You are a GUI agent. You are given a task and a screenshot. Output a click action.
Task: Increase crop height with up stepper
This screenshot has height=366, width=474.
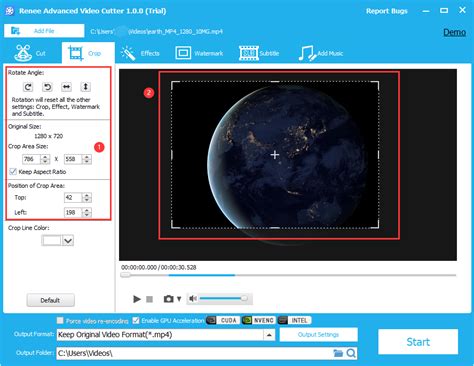[87, 157]
